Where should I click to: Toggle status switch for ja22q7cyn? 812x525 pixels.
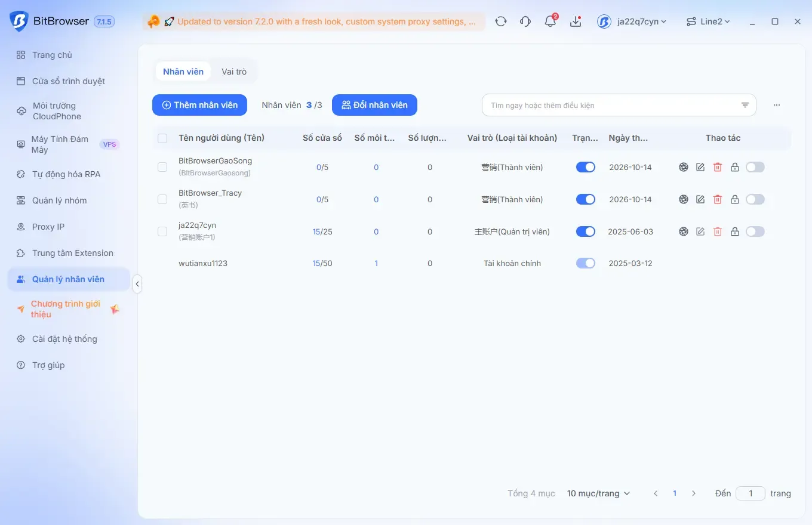(586, 231)
